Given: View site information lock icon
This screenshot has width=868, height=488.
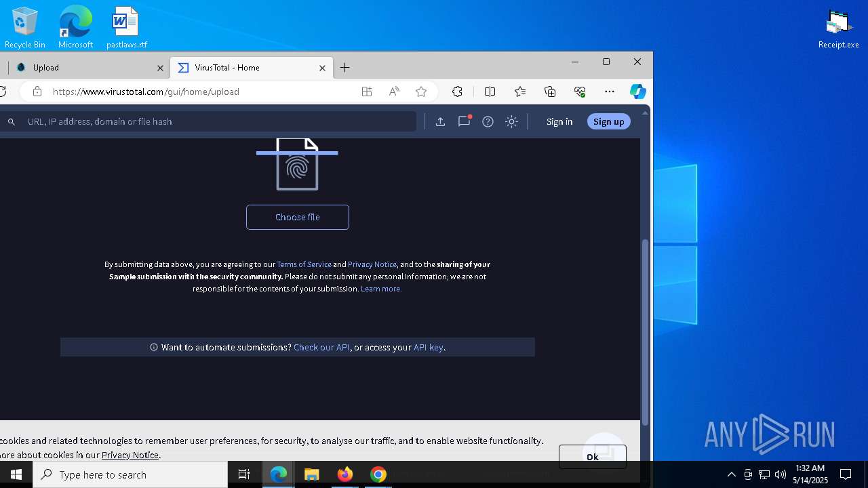Looking at the screenshot, I should click(x=37, y=91).
